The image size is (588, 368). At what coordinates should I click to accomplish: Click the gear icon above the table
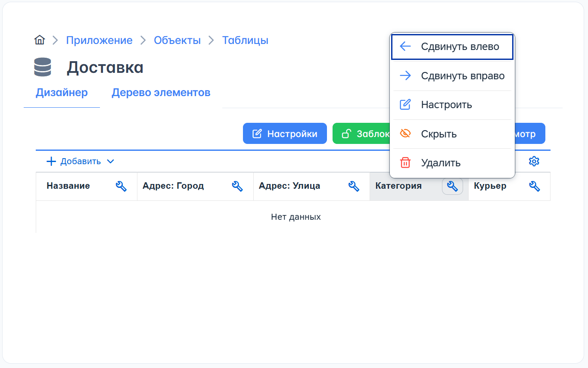coord(534,161)
